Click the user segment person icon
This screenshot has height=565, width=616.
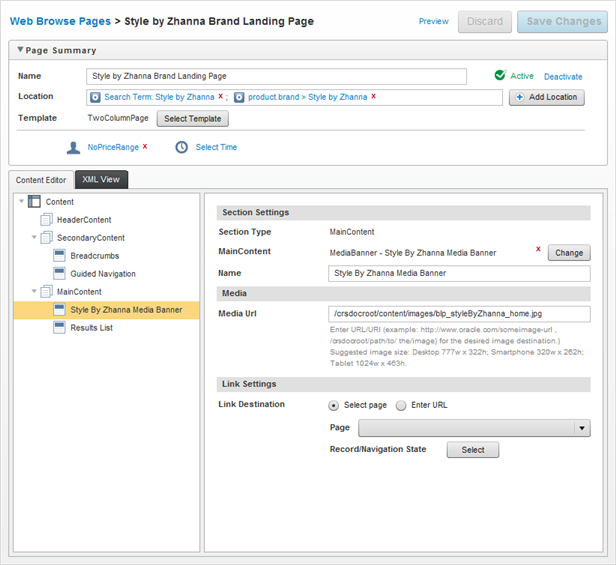(x=73, y=147)
